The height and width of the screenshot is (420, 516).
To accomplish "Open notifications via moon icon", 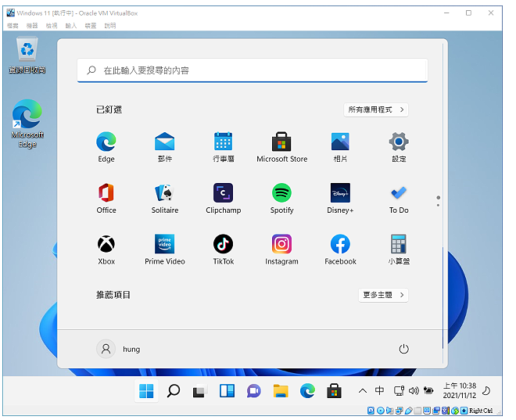I will tap(486, 391).
